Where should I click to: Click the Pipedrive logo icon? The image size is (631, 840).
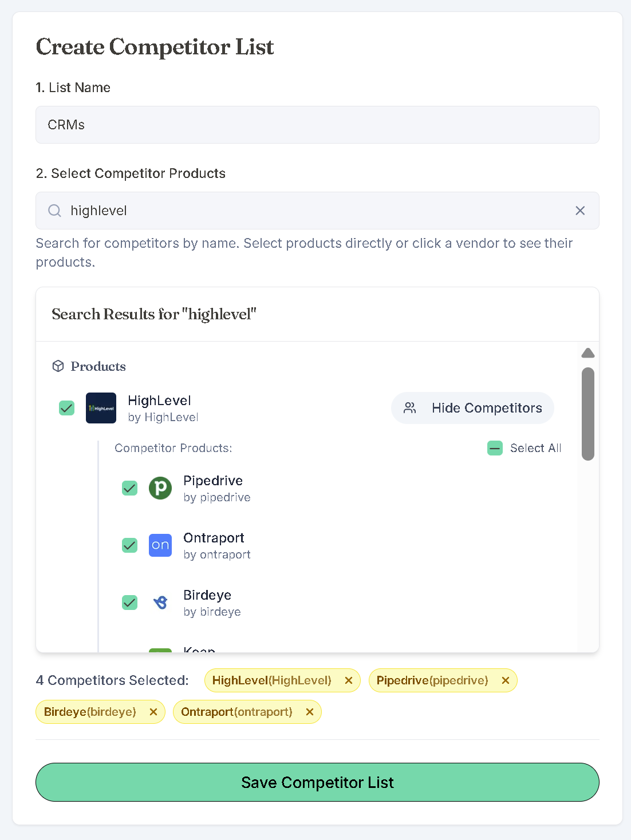160,488
